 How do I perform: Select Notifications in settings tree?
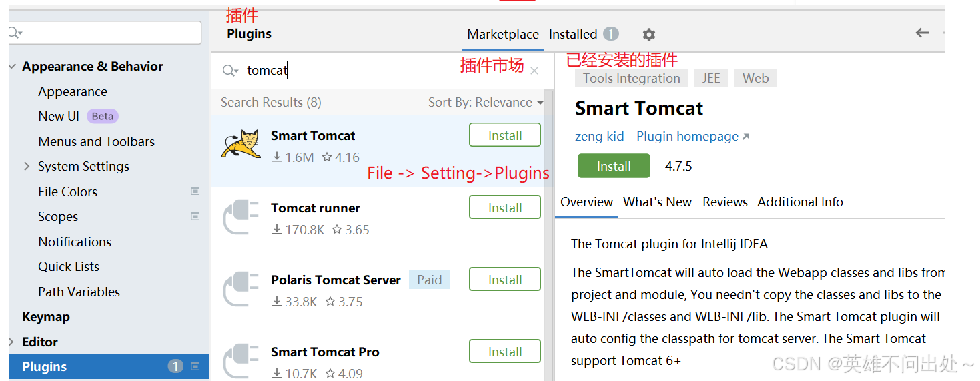(75, 242)
